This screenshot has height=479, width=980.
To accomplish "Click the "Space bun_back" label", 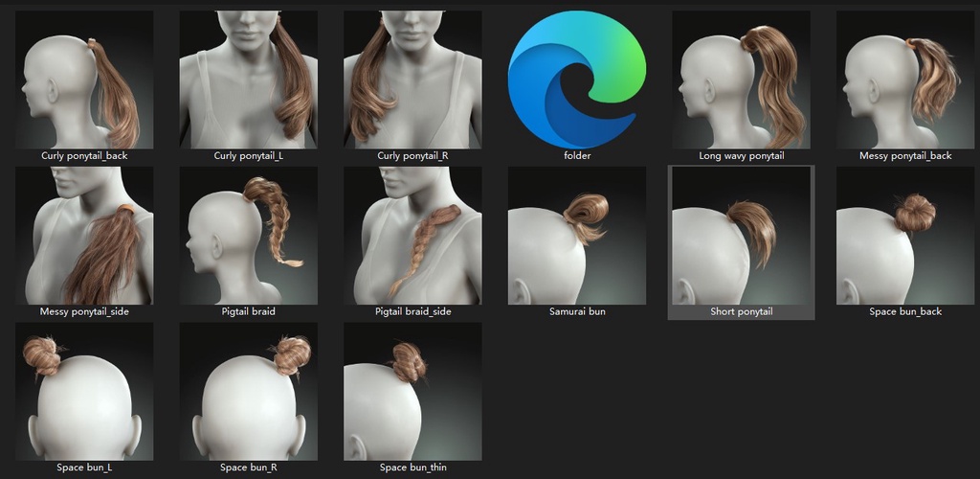I will 905,311.
